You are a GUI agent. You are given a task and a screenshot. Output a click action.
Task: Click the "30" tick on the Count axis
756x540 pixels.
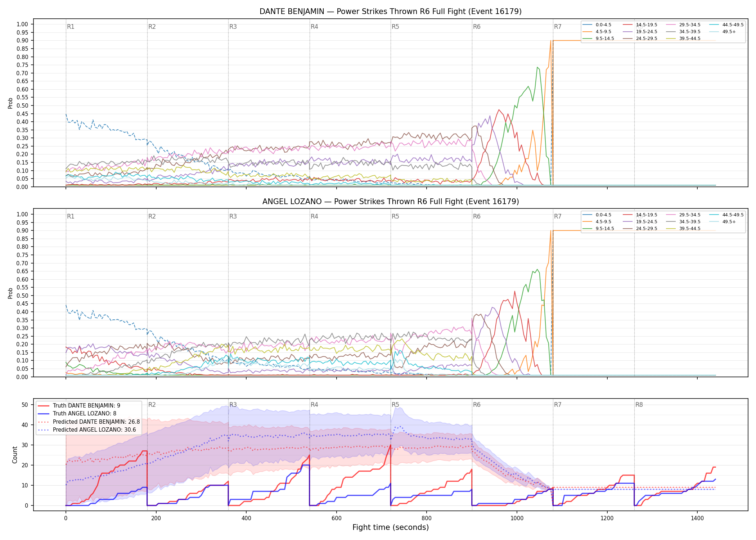pyautogui.click(x=25, y=445)
